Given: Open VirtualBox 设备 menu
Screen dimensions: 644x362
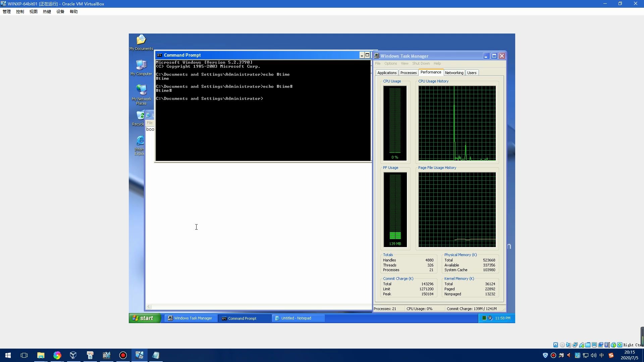Looking at the screenshot, I should pos(60,11).
